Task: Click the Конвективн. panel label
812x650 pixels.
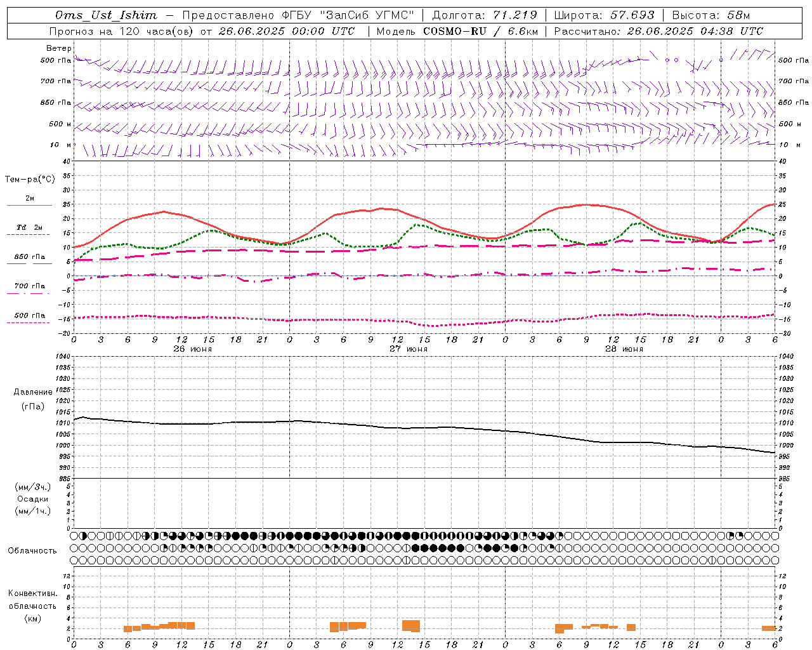Action: [x=32, y=594]
